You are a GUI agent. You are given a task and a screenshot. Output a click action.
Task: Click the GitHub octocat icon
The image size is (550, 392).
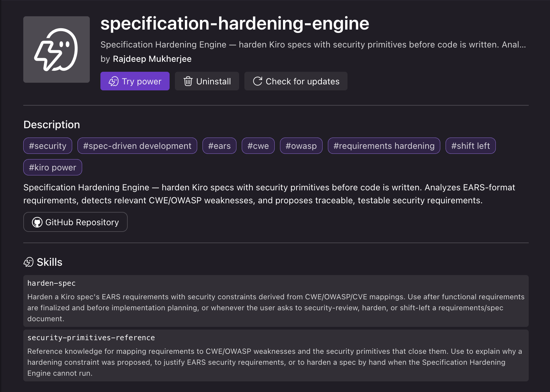coord(37,222)
